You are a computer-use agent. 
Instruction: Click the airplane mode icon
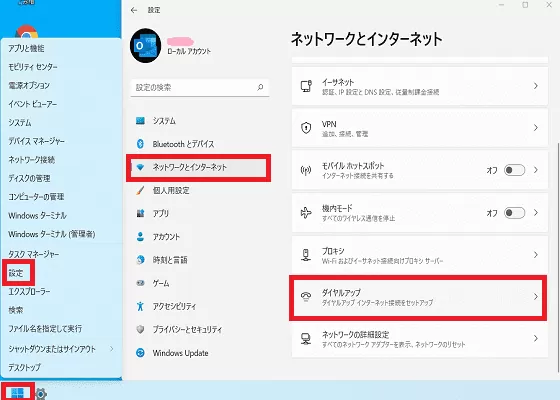[306, 213]
